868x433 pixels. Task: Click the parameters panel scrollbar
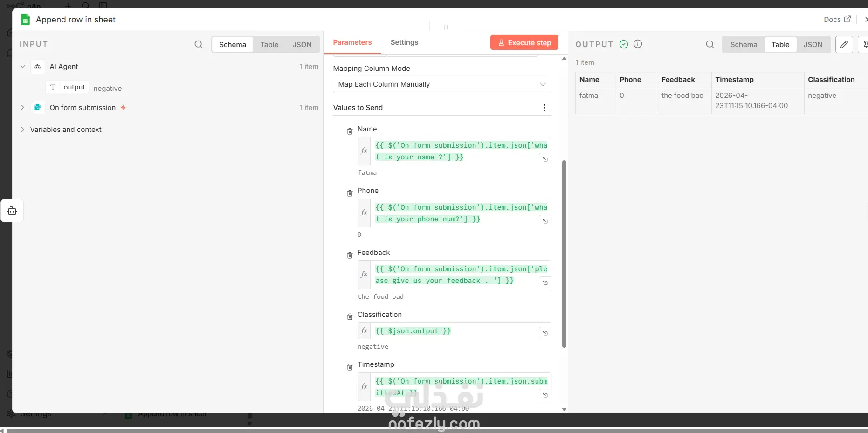(x=564, y=254)
